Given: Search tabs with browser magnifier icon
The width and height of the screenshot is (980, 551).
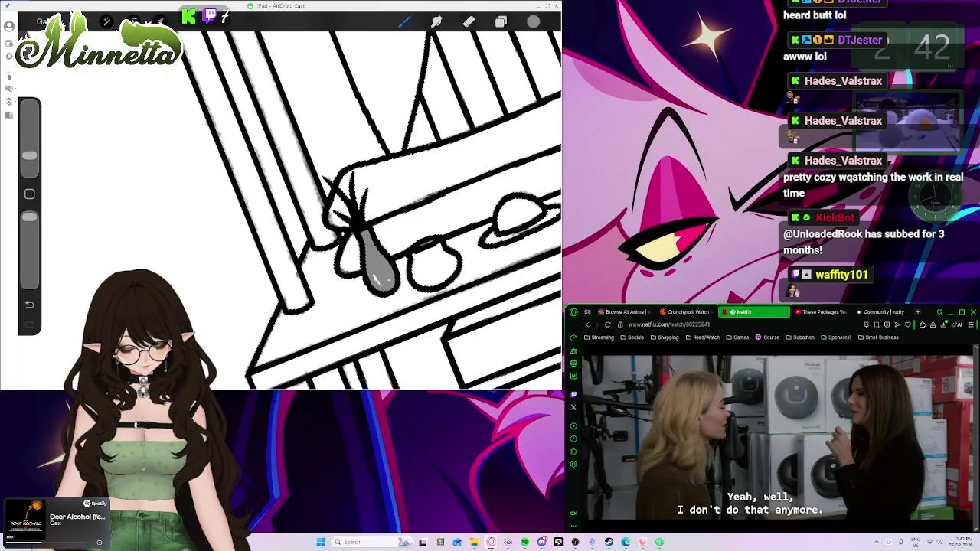Looking at the screenshot, I should 939,312.
